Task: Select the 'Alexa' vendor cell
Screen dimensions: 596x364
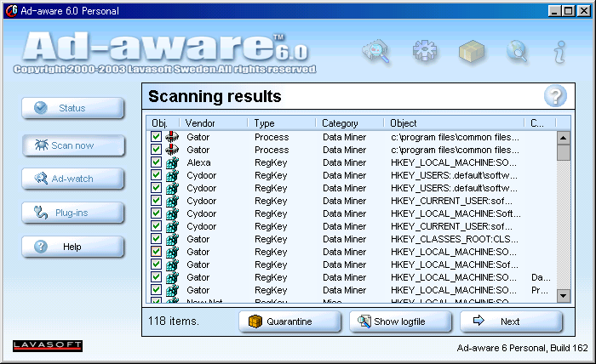Action: pos(198,162)
